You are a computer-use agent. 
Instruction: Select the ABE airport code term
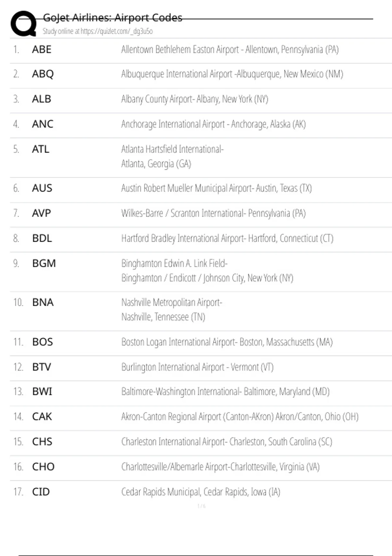click(42, 49)
